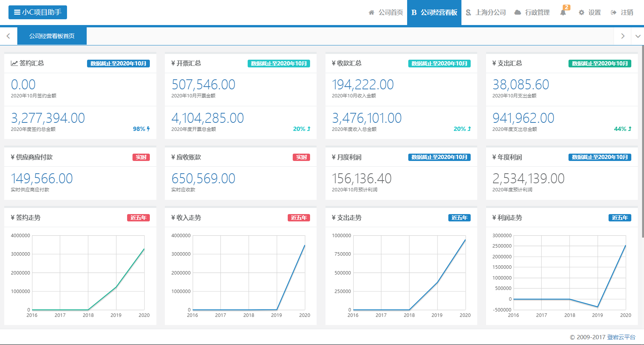The image size is (644, 345).
Task: Click the 行政管理 cloud icon
Action: coord(518,13)
